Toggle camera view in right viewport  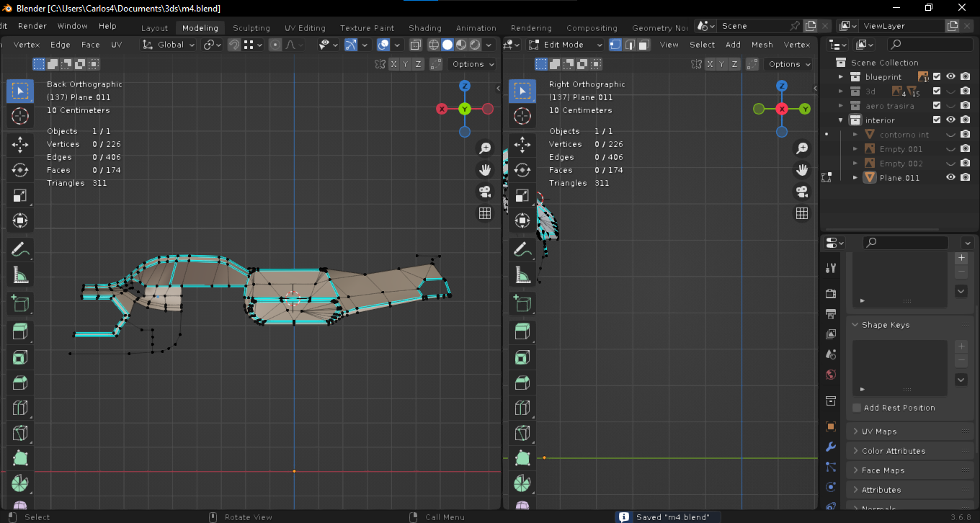pyautogui.click(x=801, y=192)
